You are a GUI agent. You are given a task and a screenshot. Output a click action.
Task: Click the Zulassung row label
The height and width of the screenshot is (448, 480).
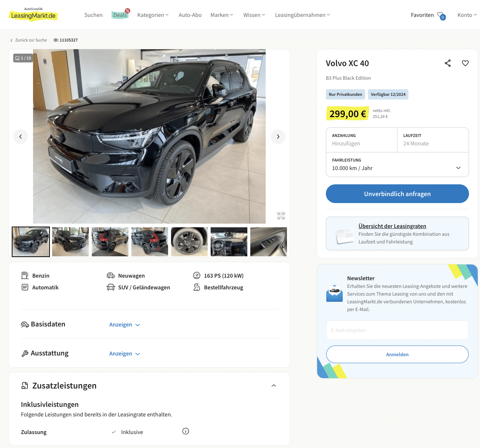coord(34,432)
